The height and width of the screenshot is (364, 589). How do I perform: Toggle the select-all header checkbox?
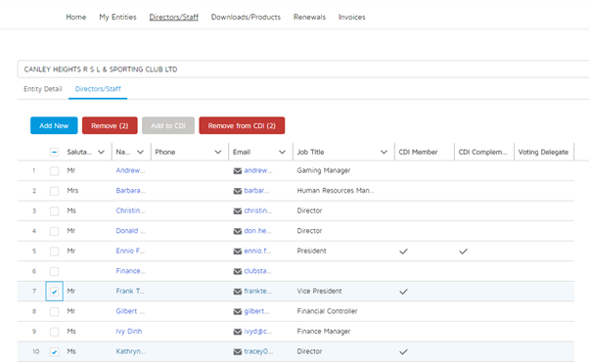click(54, 152)
